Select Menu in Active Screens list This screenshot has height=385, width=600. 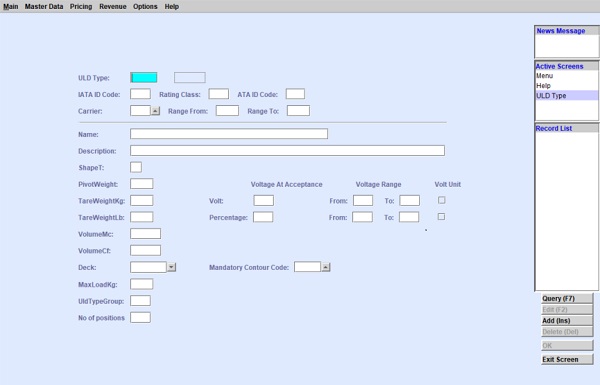click(x=566, y=76)
